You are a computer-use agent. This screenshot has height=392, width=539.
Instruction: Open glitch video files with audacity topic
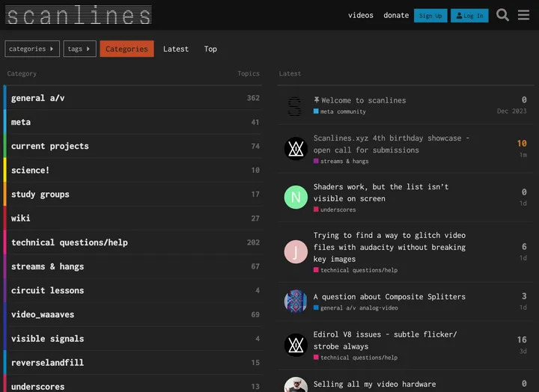(389, 247)
